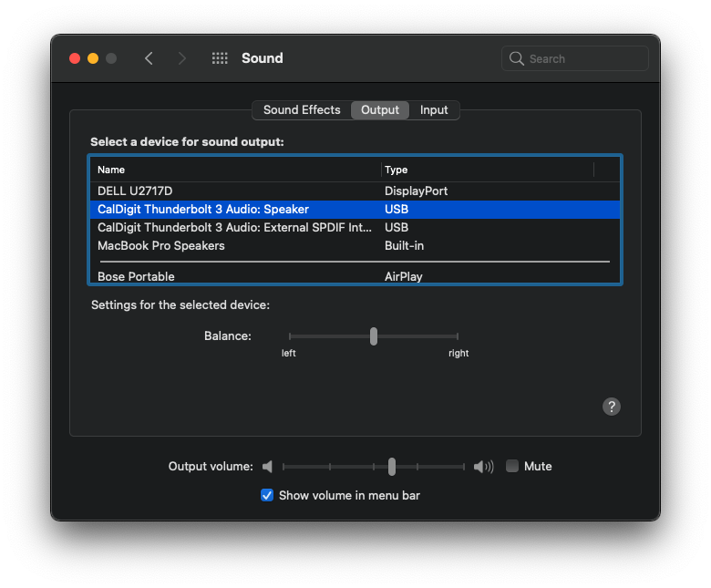Click the Output volume slider knob
711x588 pixels.
coord(391,467)
